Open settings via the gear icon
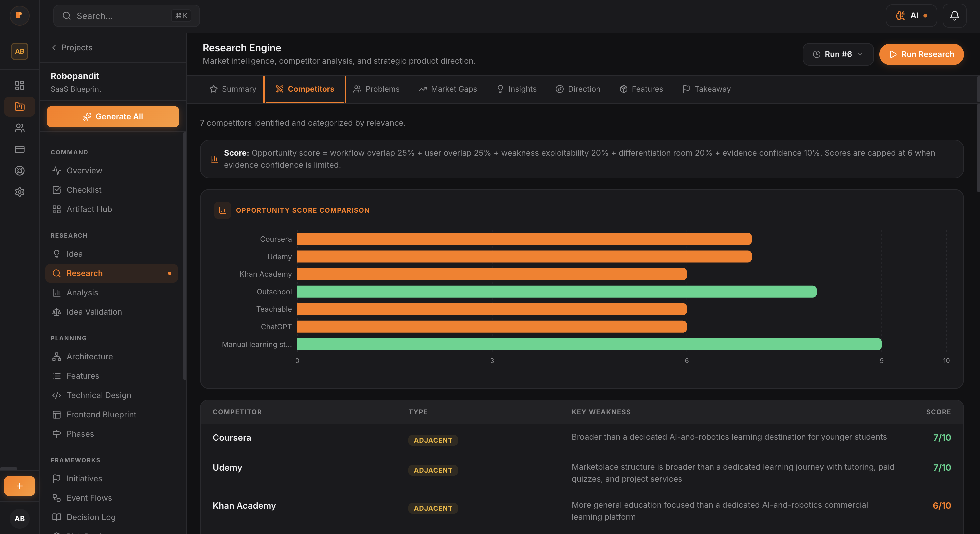The width and height of the screenshot is (980, 534). click(19, 192)
